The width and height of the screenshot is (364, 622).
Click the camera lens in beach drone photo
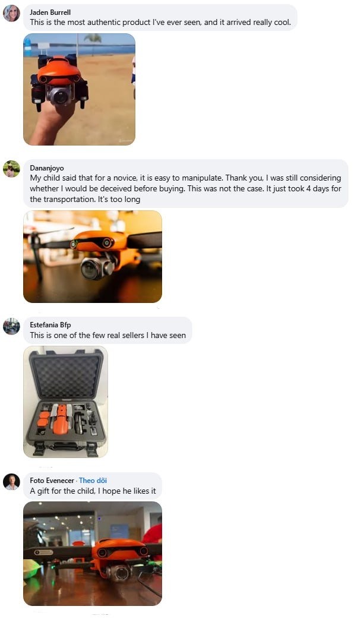(60, 96)
